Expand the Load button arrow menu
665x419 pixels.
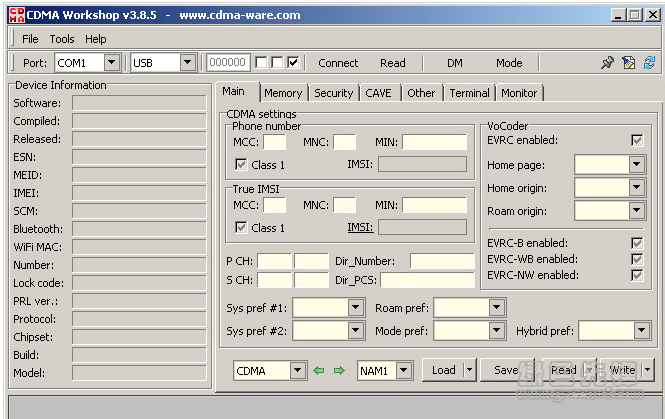click(x=469, y=370)
